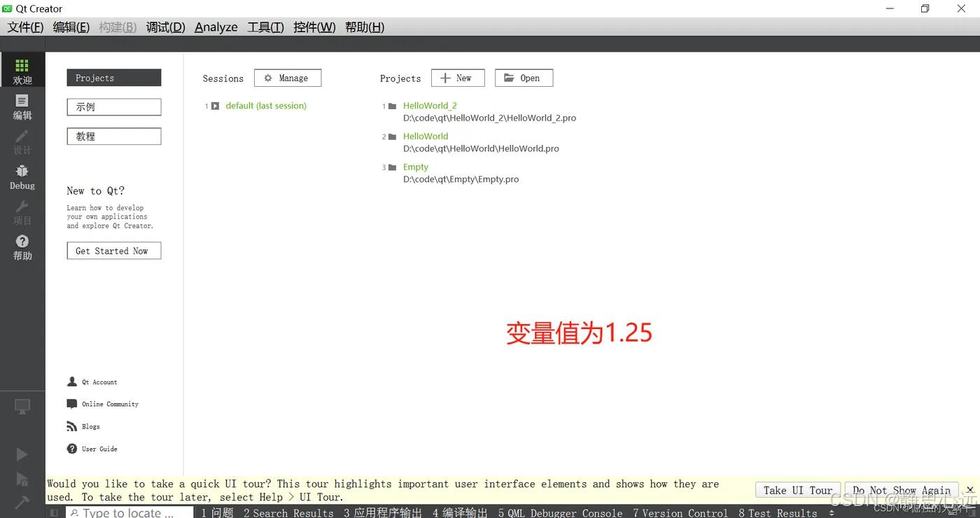Click the Blogs RSS icon

pyautogui.click(x=72, y=426)
